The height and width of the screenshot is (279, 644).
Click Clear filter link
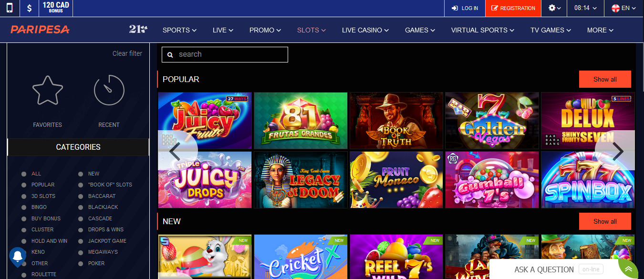tap(127, 53)
